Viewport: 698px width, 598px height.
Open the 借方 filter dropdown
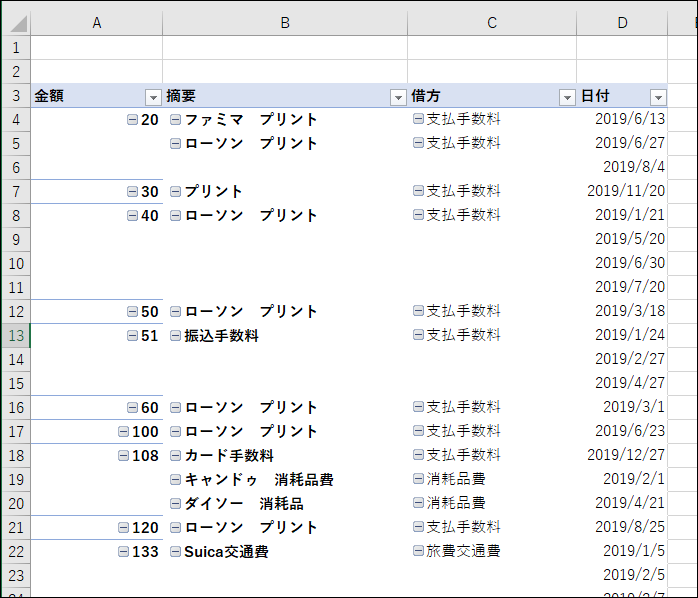click(x=567, y=97)
